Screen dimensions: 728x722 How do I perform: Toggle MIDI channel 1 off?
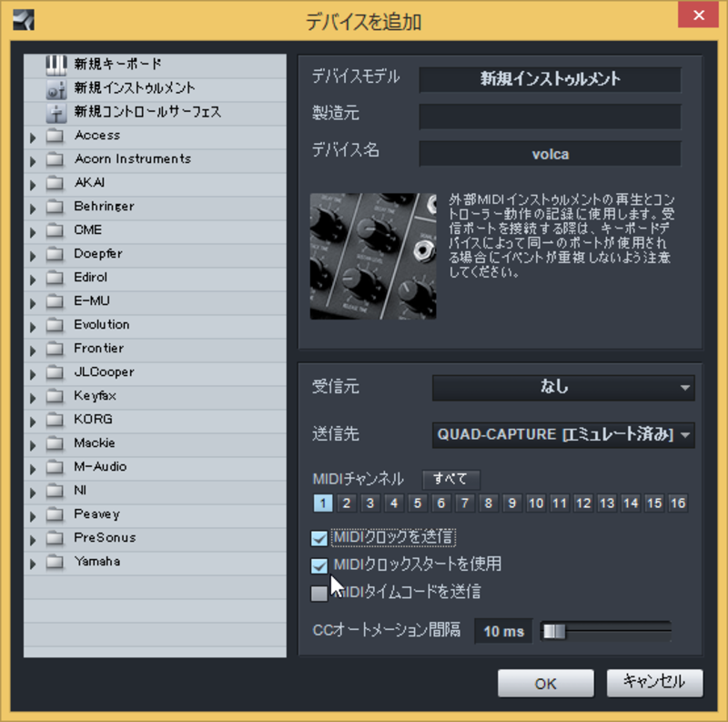click(323, 503)
